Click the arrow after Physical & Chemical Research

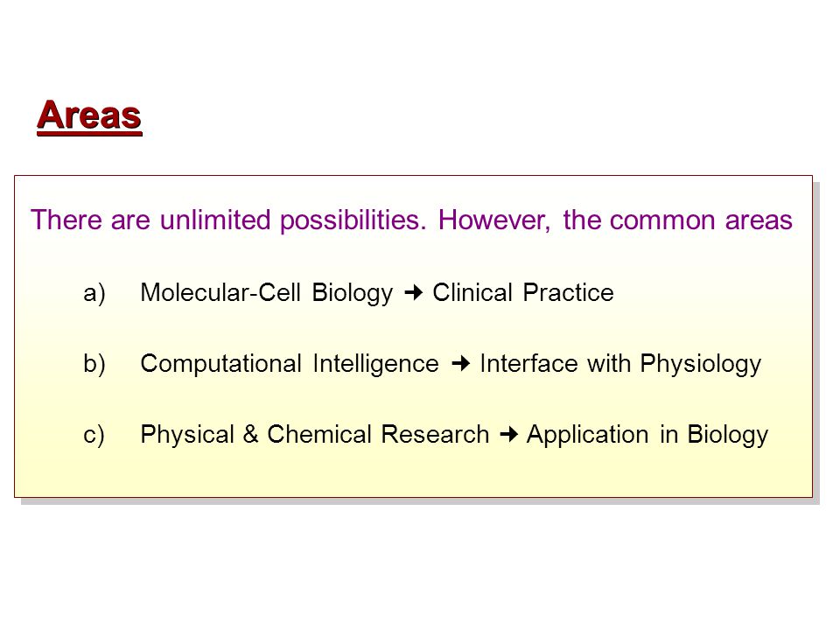(508, 435)
